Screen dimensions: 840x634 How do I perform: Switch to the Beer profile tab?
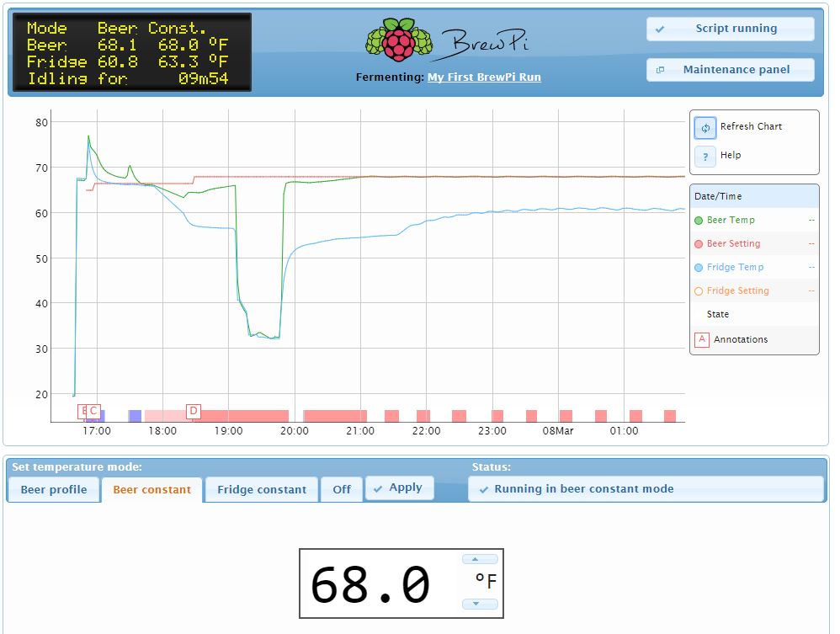[54, 489]
